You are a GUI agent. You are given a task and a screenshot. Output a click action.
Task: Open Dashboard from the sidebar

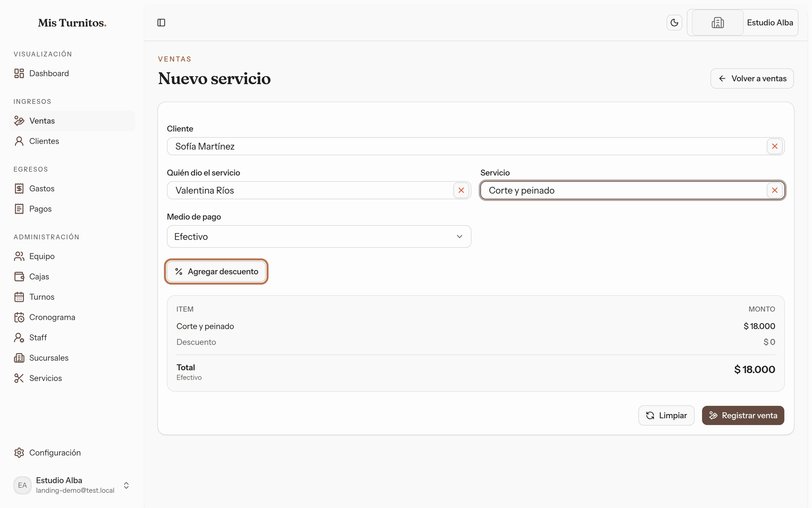coord(72,73)
